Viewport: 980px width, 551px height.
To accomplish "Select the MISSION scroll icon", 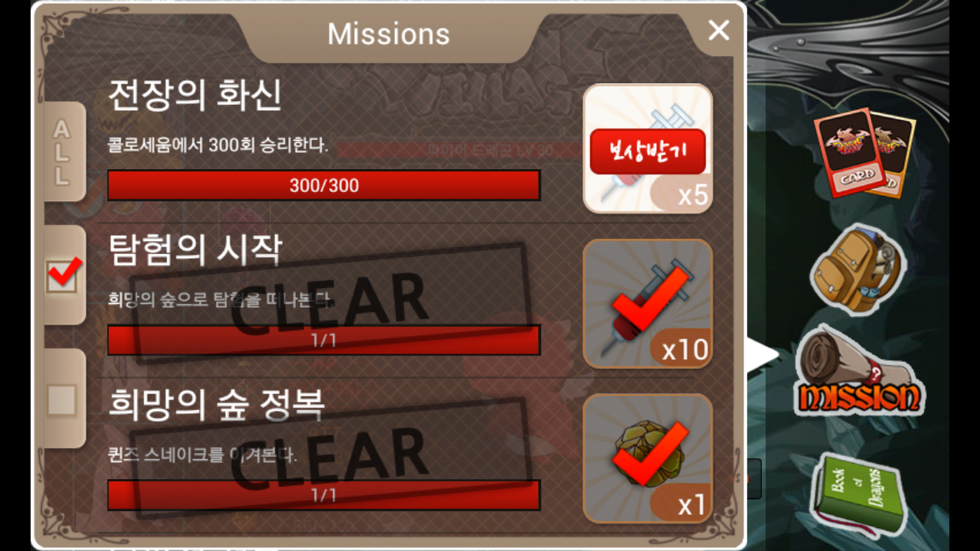I will click(x=859, y=373).
